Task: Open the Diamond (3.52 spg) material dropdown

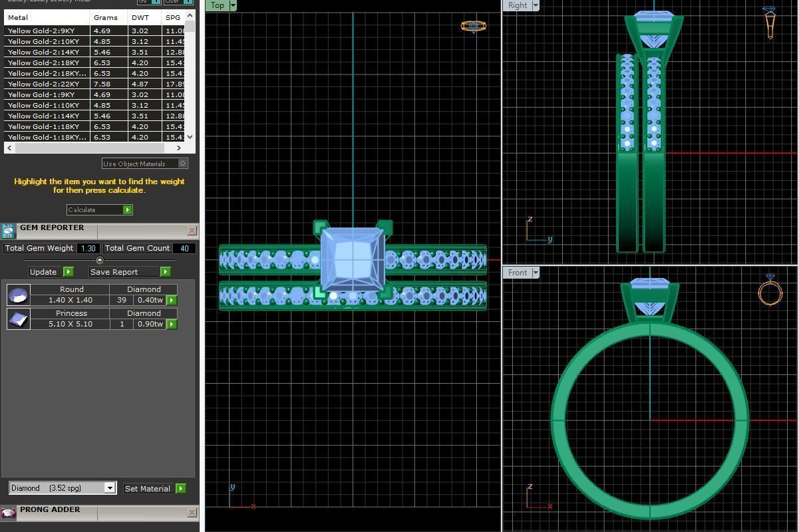Action: pos(110,488)
